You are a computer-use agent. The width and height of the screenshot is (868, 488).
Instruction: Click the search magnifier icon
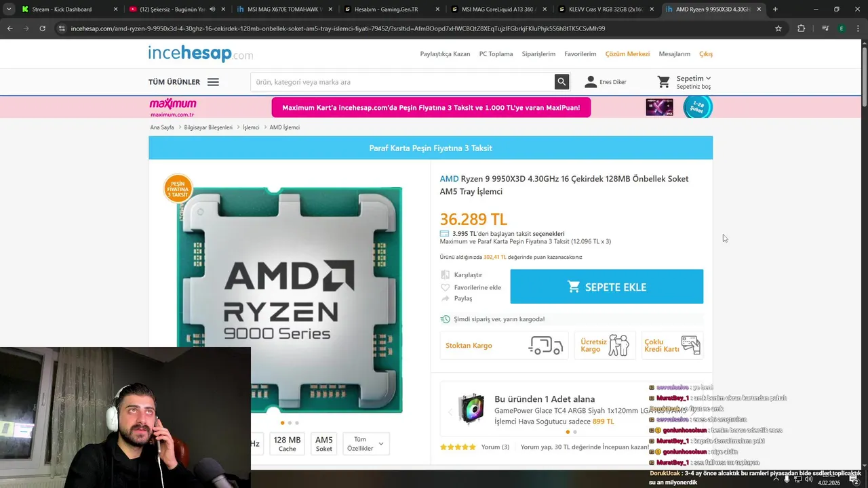tap(561, 82)
